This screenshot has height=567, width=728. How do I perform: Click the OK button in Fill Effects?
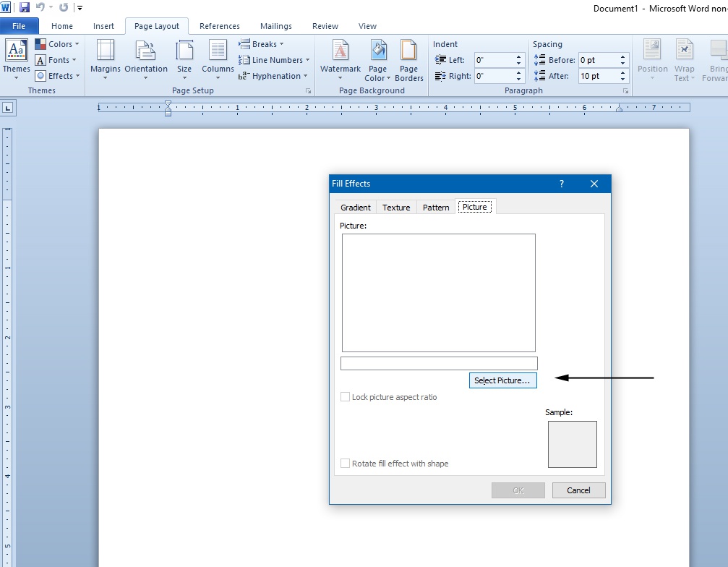click(x=518, y=490)
